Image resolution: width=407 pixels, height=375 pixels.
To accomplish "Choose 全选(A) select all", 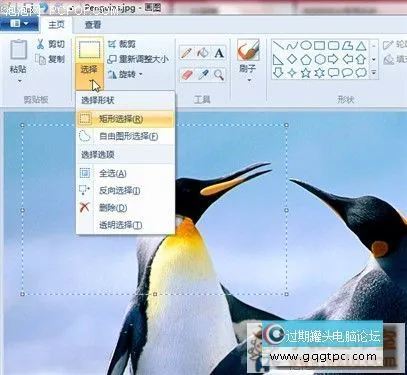I will tap(125, 173).
